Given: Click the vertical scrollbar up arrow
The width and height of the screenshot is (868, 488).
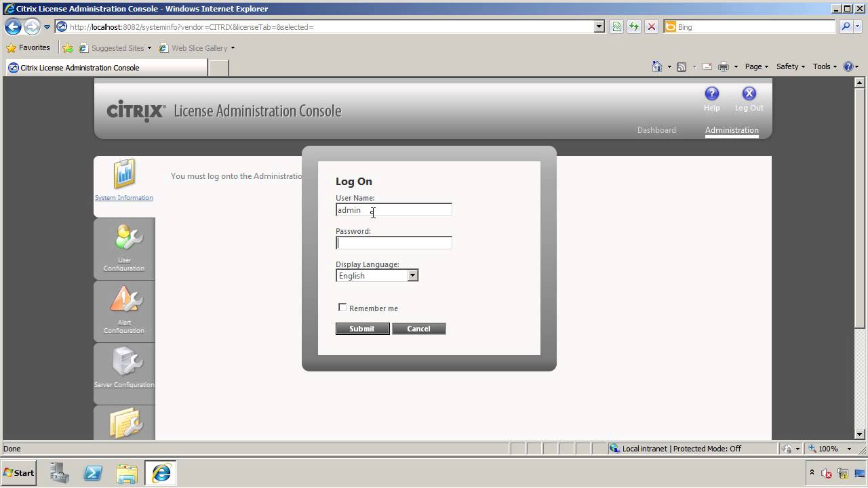Looking at the screenshot, I should tap(860, 82).
